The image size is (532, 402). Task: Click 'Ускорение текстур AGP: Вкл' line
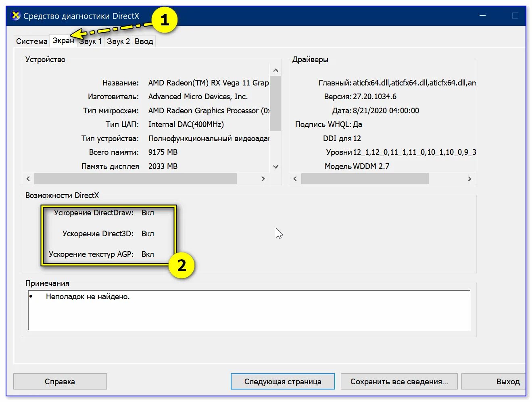(101, 254)
